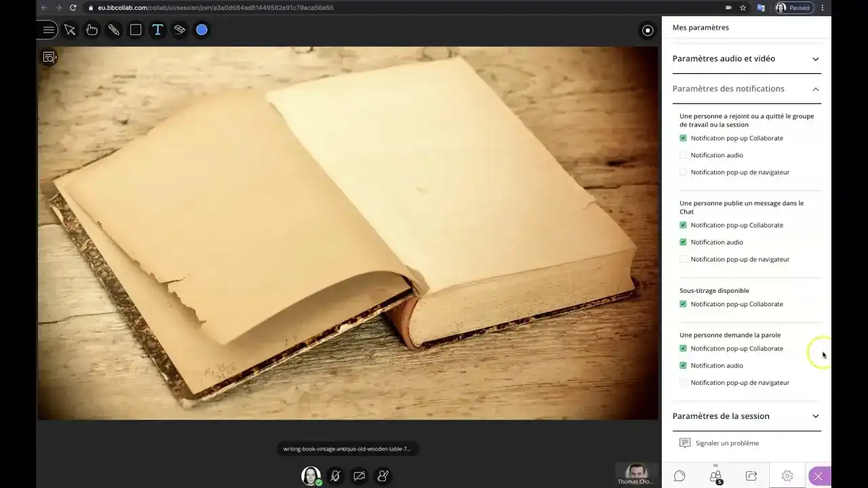Screen dimensions: 868x488
Task: Select the pointer tool on the whiteboard toolbar
Action: [70, 30]
